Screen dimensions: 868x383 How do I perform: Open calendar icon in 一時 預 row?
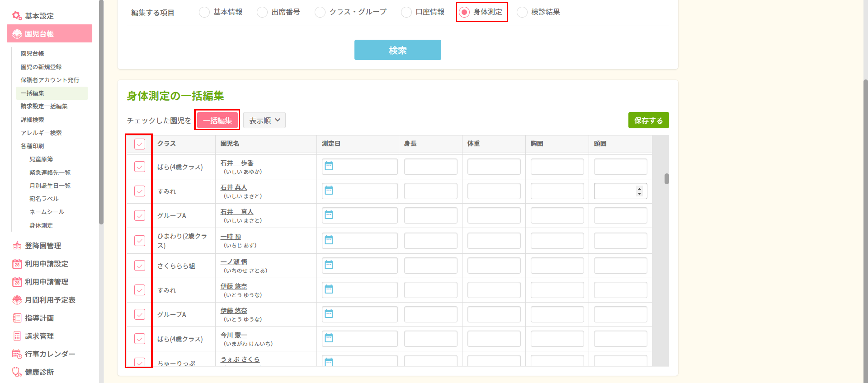tap(329, 240)
